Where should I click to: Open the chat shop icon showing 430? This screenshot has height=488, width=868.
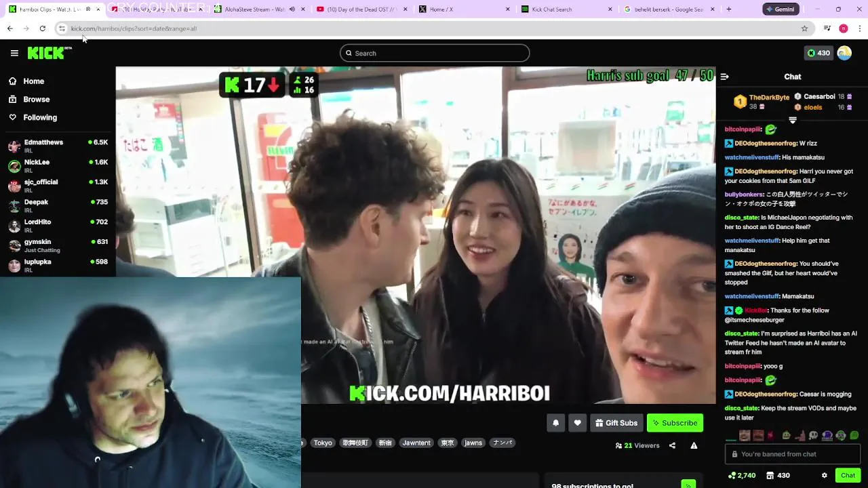click(x=778, y=475)
